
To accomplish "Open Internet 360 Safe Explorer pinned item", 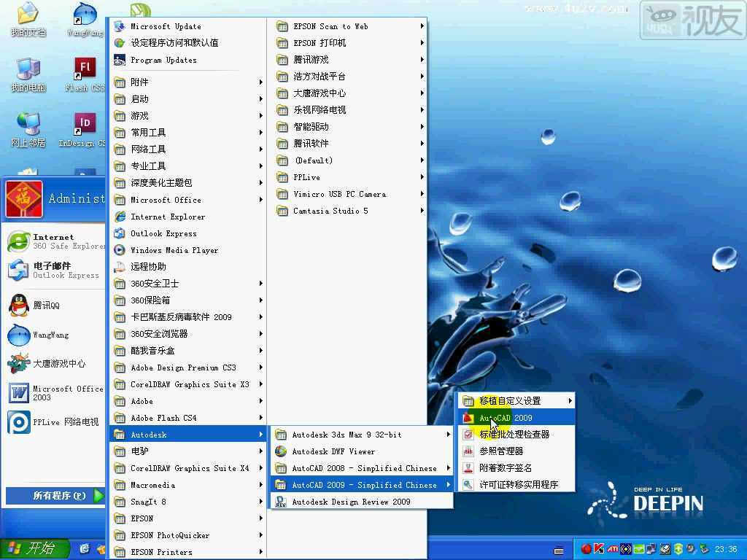I will tap(55, 241).
